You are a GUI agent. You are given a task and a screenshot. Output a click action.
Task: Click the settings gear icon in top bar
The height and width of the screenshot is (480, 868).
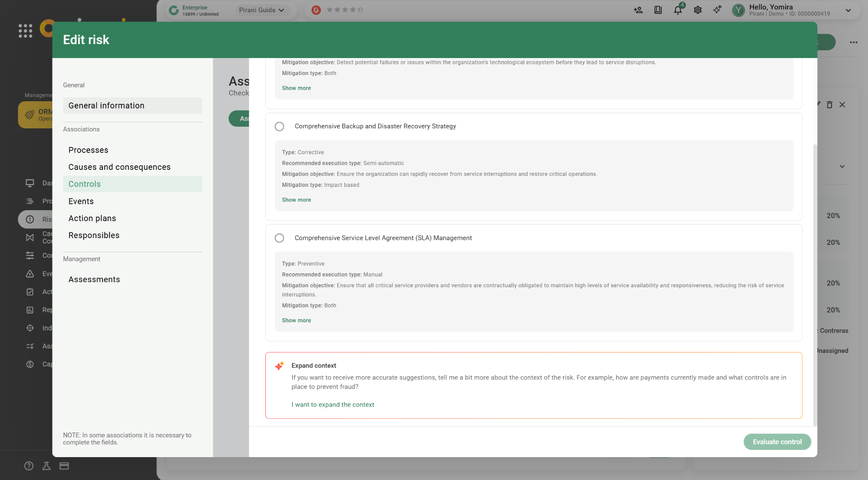click(698, 10)
